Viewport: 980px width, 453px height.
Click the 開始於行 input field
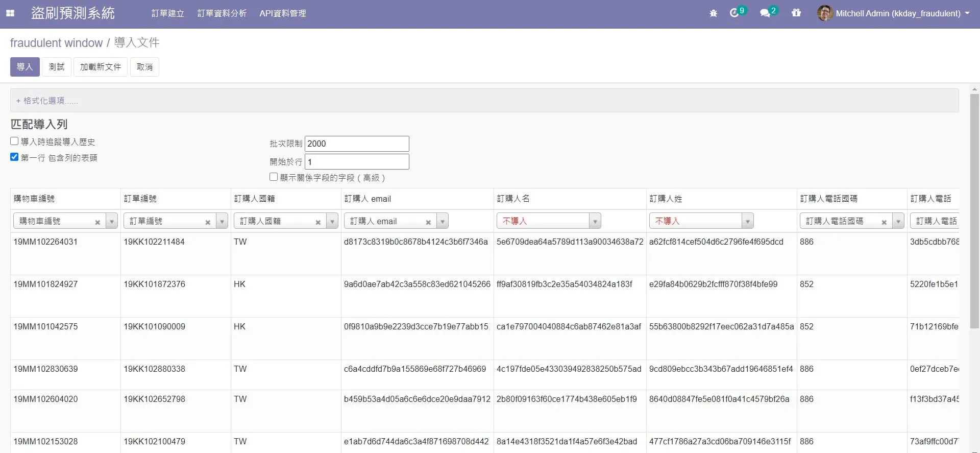(x=357, y=162)
